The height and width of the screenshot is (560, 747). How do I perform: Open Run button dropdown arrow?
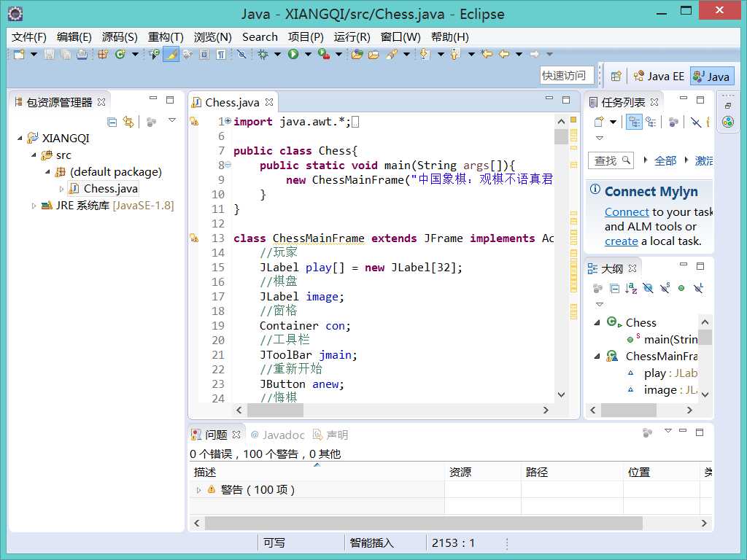pyautogui.click(x=308, y=54)
